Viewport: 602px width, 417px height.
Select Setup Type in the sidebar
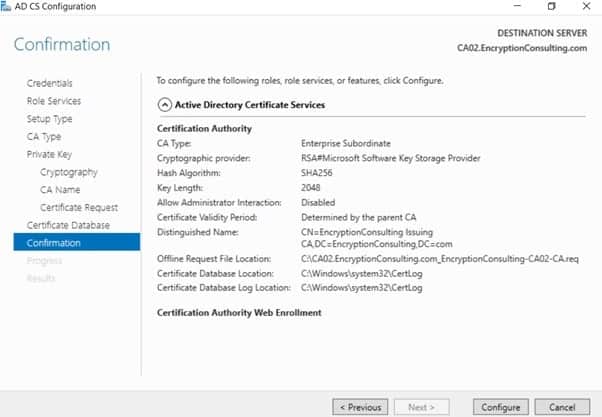50,119
